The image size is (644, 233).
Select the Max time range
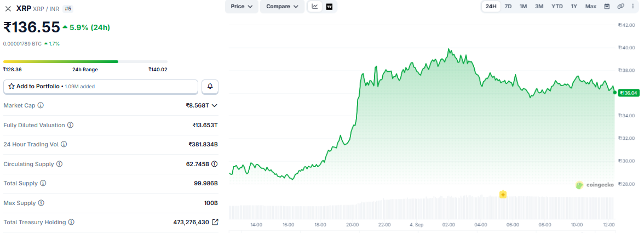click(x=590, y=6)
